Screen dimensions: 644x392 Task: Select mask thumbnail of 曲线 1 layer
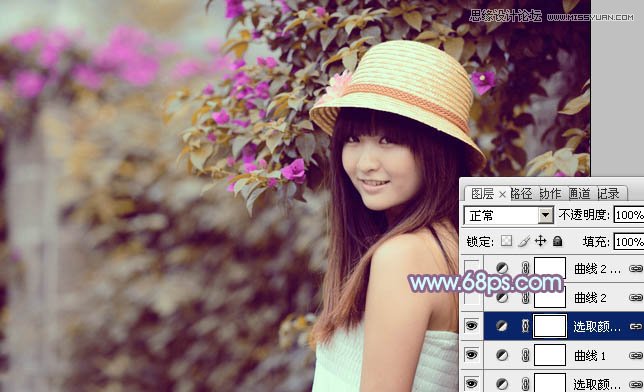coord(550,355)
